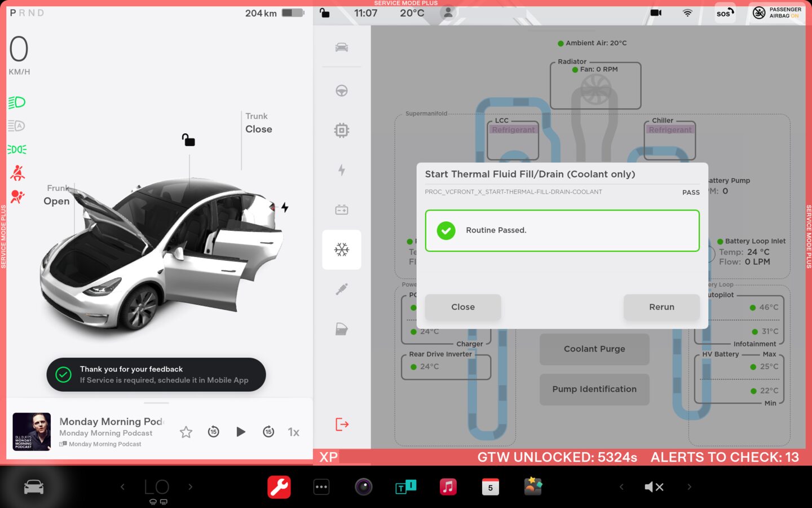
Task: Select the high voltage lightning icon
Action: click(x=341, y=170)
